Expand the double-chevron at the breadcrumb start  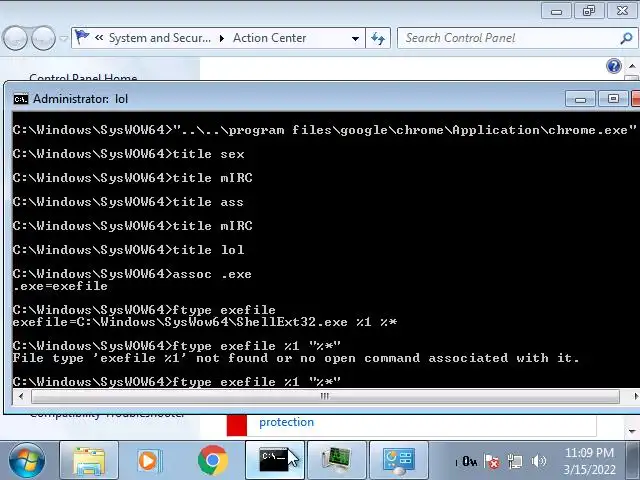[x=99, y=38]
